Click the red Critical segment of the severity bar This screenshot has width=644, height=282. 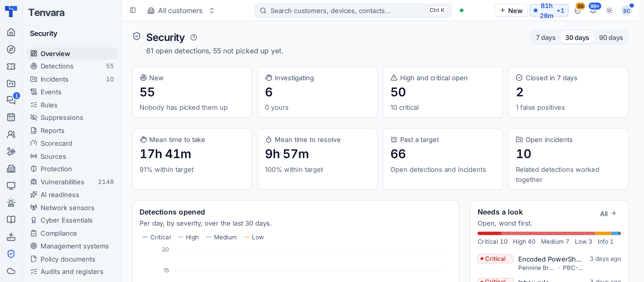click(489, 233)
